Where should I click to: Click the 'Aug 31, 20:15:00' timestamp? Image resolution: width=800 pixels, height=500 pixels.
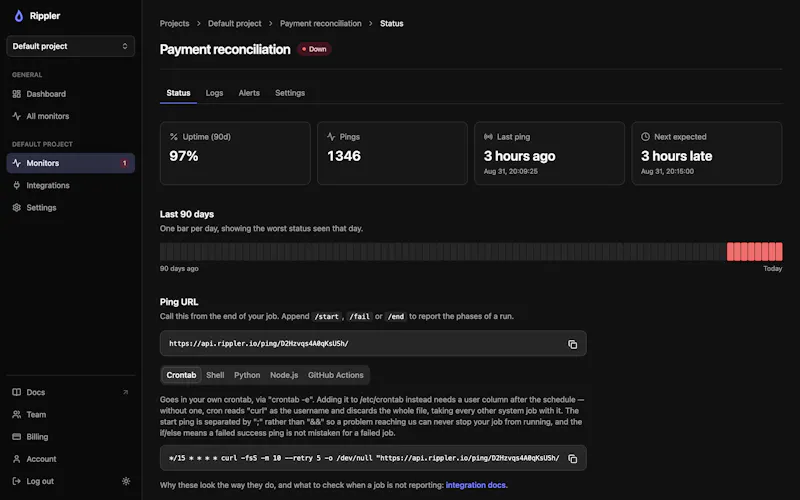pyautogui.click(x=667, y=171)
